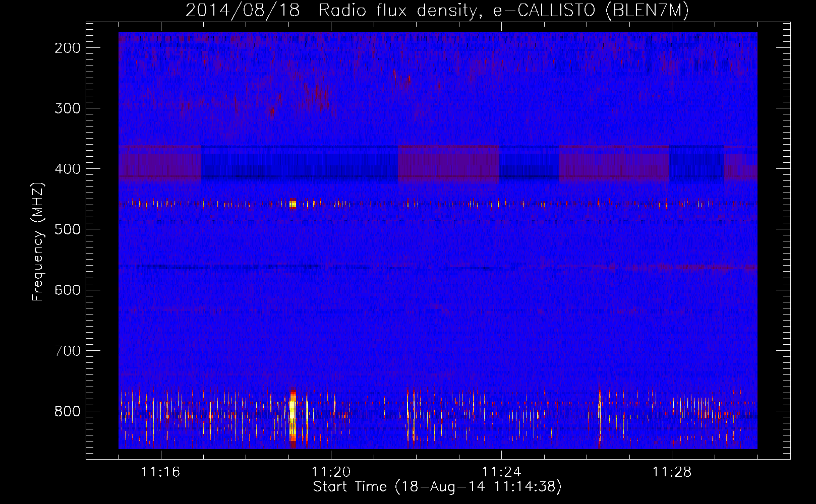Click the 400 frequency tick label
Image resolution: width=816 pixels, height=504 pixels.
[x=67, y=169]
